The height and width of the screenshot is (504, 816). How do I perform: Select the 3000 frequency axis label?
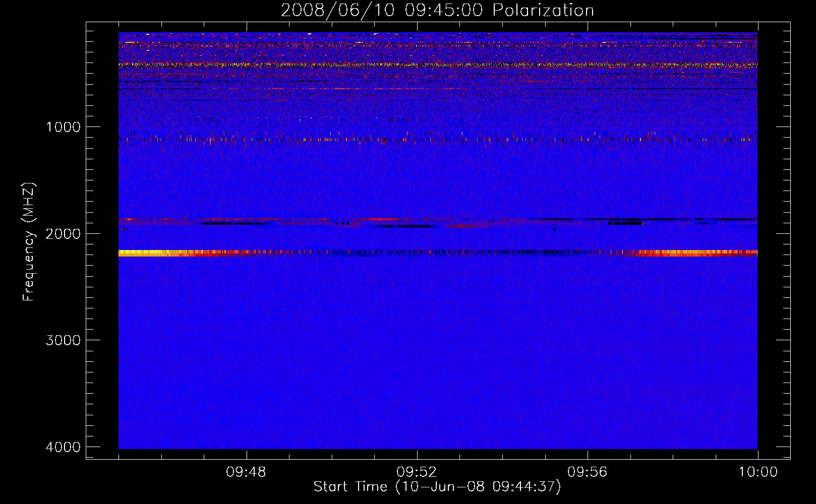(x=63, y=340)
